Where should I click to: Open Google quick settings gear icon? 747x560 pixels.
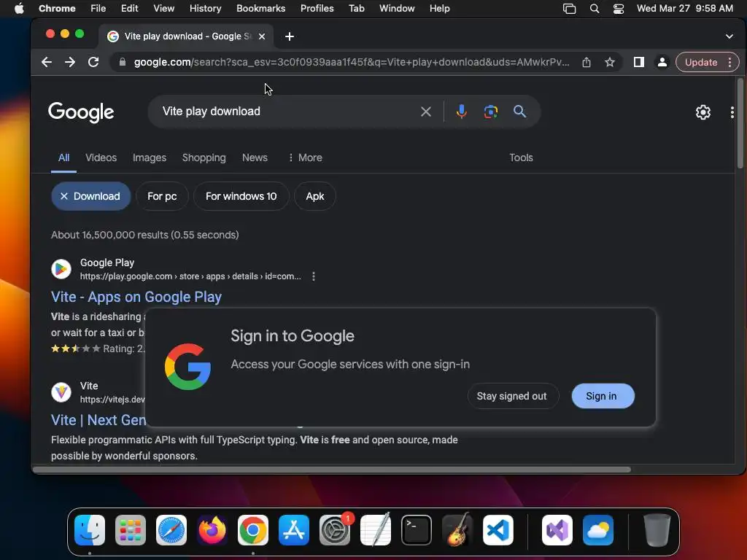click(x=703, y=112)
